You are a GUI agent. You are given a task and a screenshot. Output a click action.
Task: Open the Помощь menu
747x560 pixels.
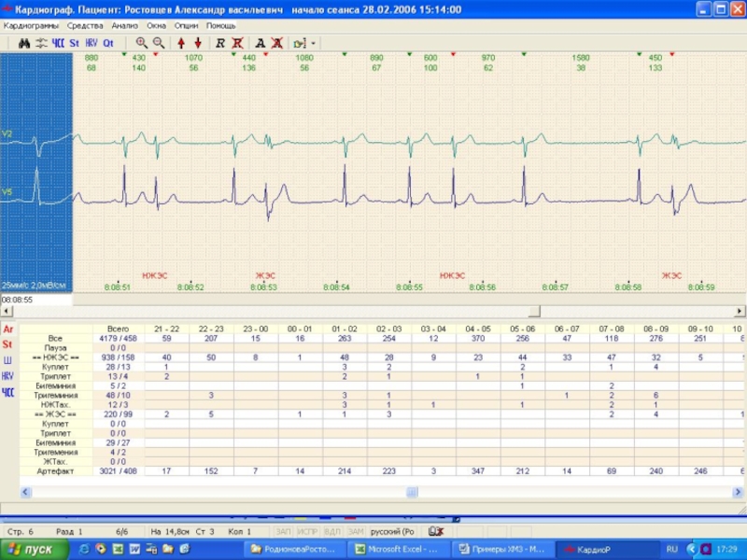point(220,26)
